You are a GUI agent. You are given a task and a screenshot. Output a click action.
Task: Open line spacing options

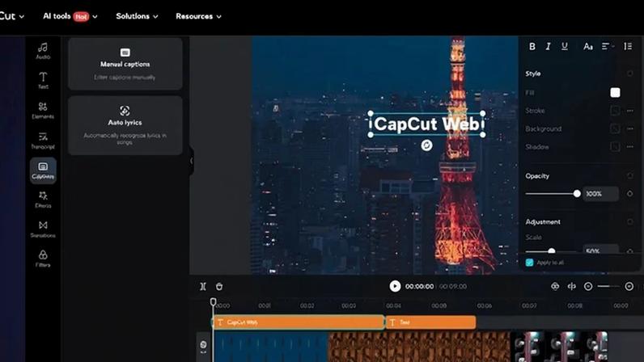point(628,46)
